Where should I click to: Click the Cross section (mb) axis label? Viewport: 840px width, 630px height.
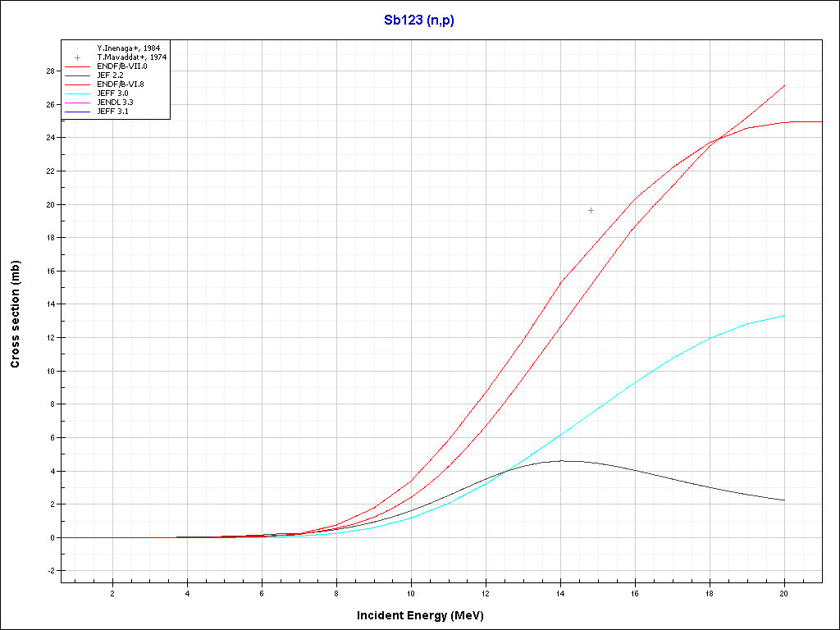point(16,315)
